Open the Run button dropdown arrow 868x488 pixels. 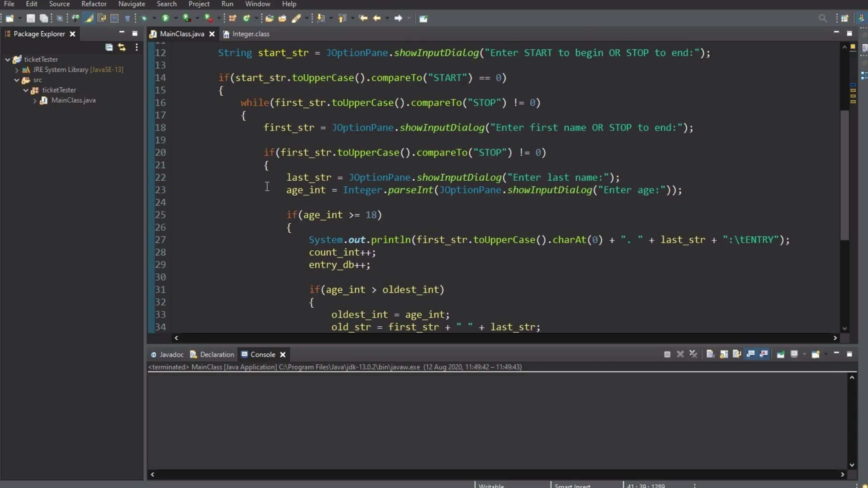175,19
